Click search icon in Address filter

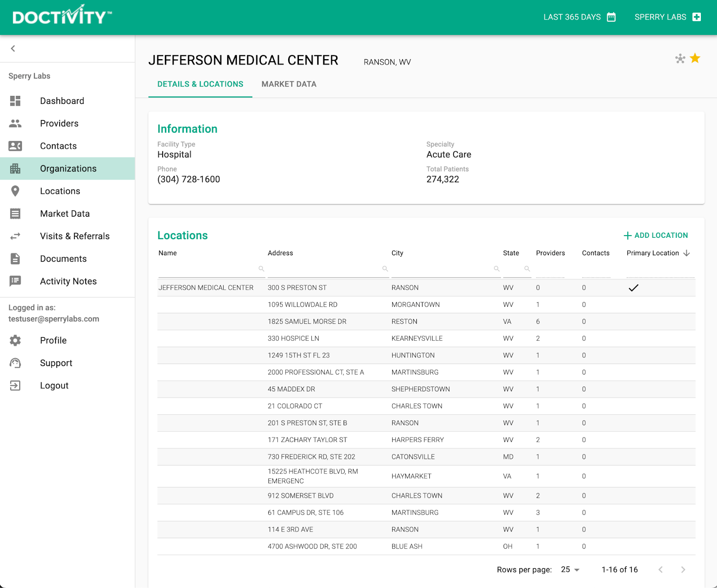pyautogui.click(x=385, y=269)
